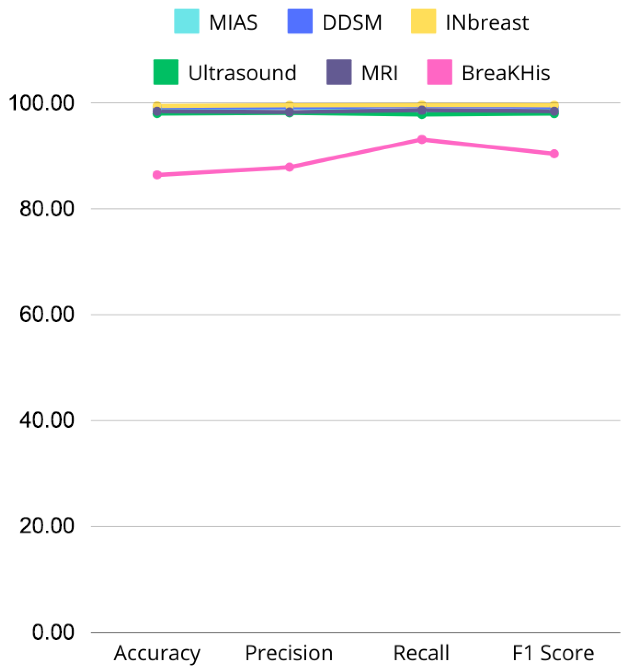Click BreaKHis data point at Precision
The image size is (628, 672).
(289, 167)
